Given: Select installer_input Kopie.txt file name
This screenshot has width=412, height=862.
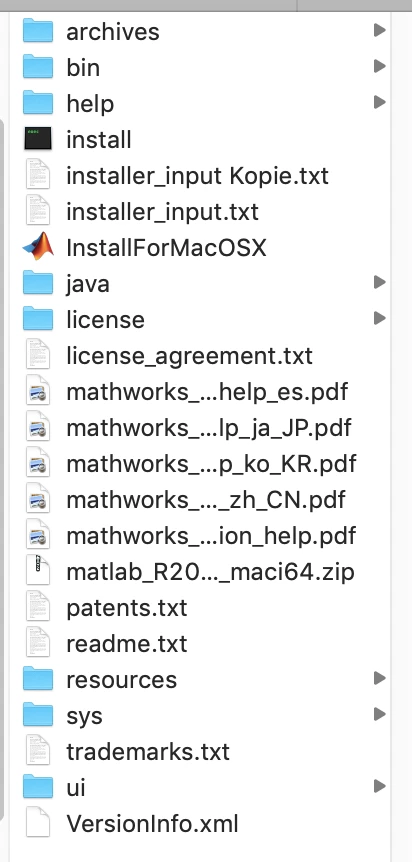Looking at the screenshot, I should click(197, 176).
